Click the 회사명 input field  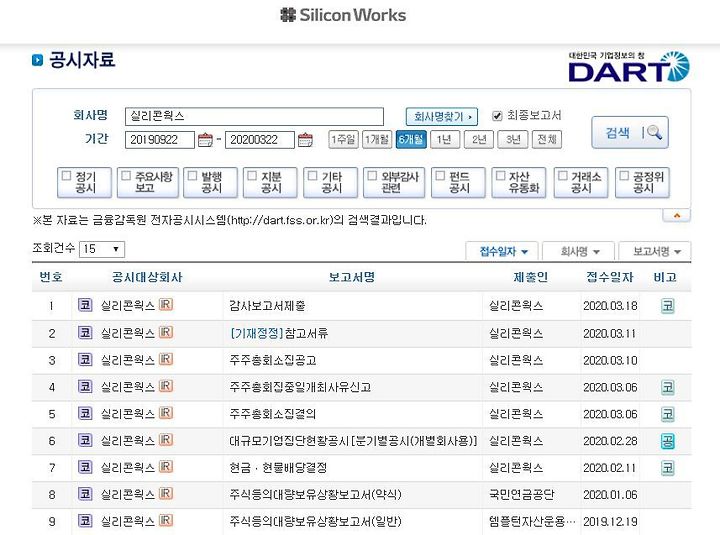(254, 117)
